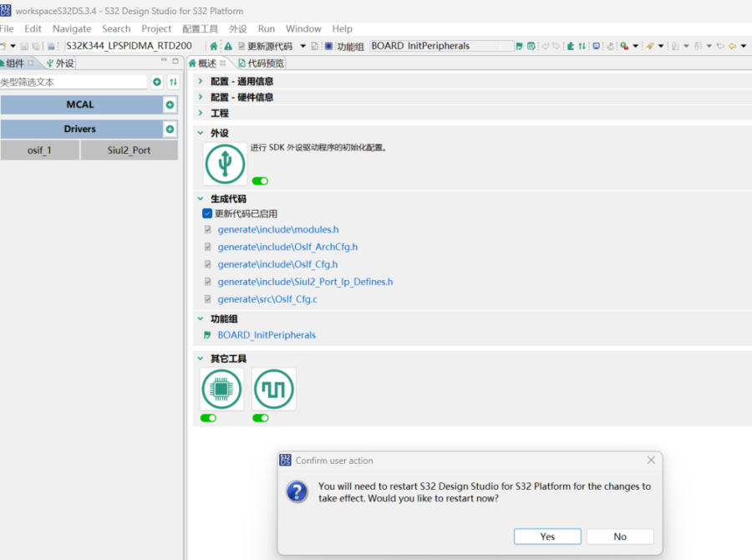Open the BOARD_InitPeripherals functional group combo box
The image size is (752, 560).
point(442,46)
